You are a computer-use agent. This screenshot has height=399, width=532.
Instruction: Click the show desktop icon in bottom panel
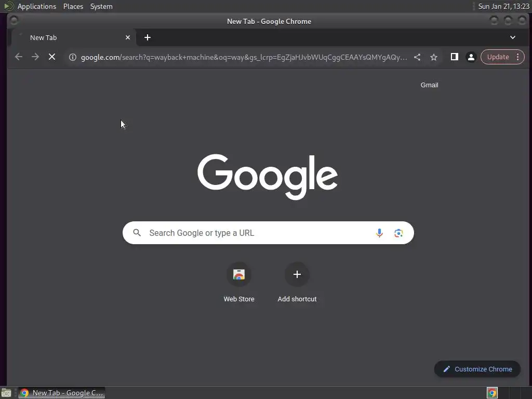coord(6,393)
